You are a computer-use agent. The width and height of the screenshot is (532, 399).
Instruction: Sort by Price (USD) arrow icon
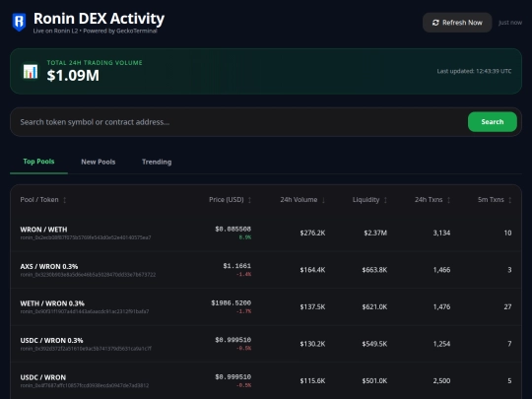(x=249, y=200)
